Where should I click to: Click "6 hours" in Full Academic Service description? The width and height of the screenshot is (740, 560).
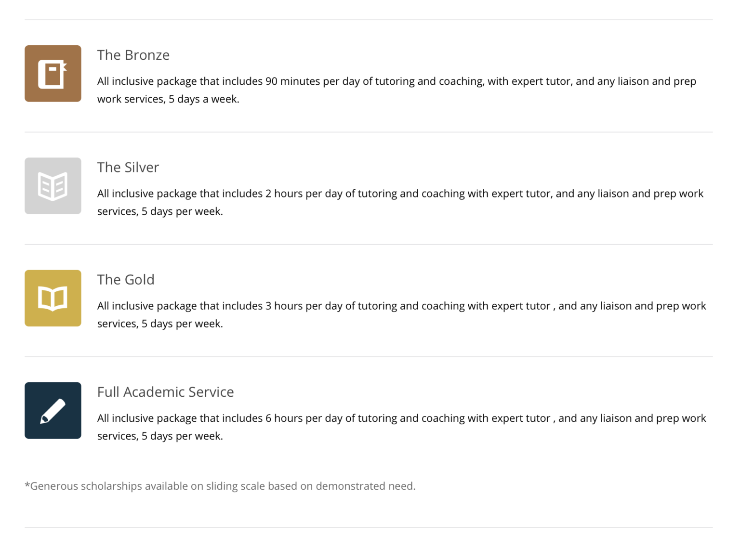(x=284, y=418)
